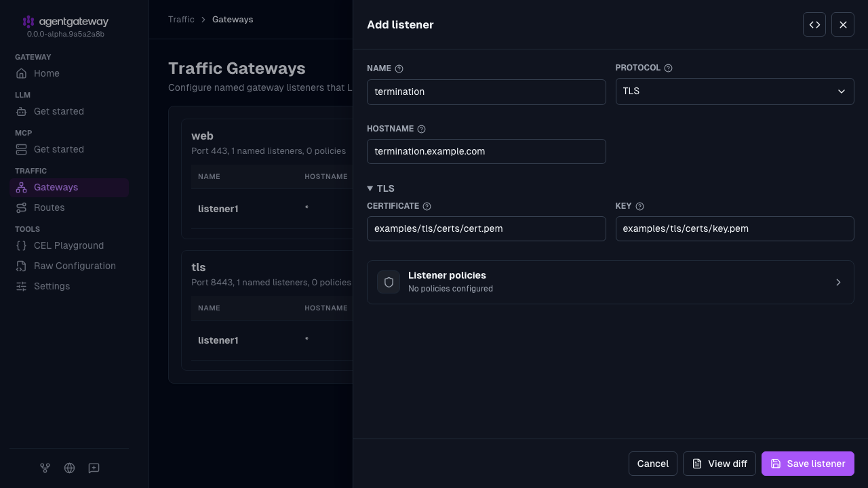Toggle raw code view of listener

(814, 24)
